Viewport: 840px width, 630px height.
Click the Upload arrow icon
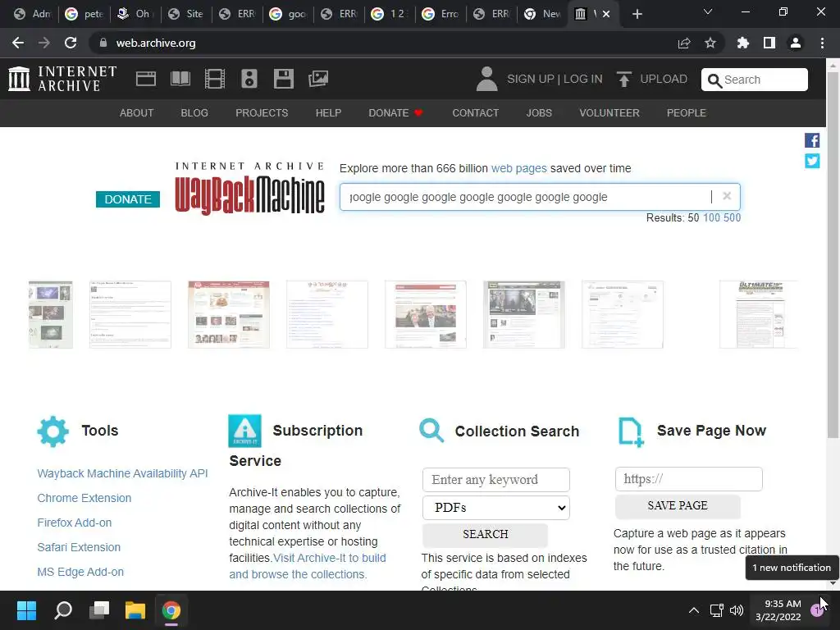pyautogui.click(x=623, y=80)
